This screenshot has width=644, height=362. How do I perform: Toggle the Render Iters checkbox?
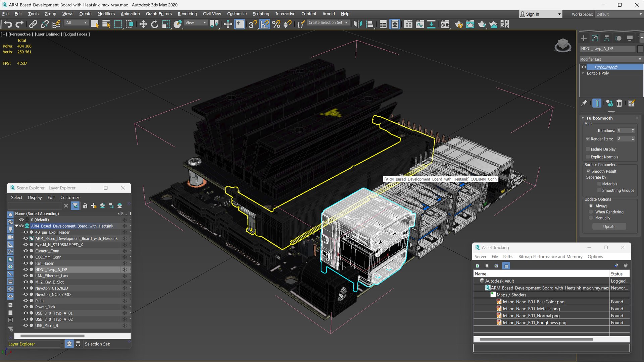coord(588,139)
